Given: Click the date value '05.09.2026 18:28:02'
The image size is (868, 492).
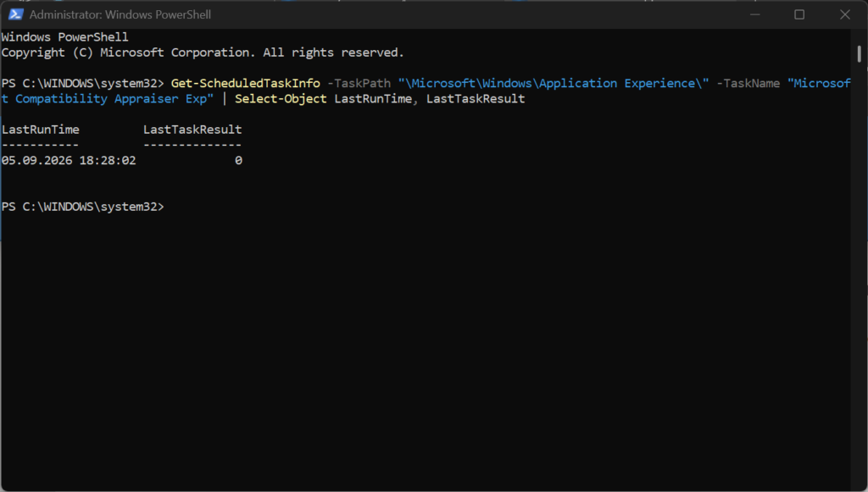Looking at the screenshot, I should pos(69,160).
